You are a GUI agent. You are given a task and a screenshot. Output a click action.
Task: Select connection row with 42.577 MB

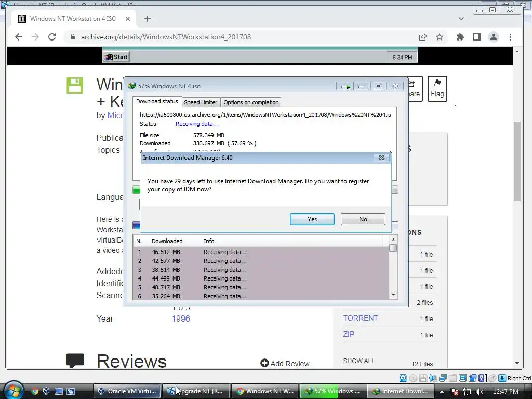[x=261, y=261]
